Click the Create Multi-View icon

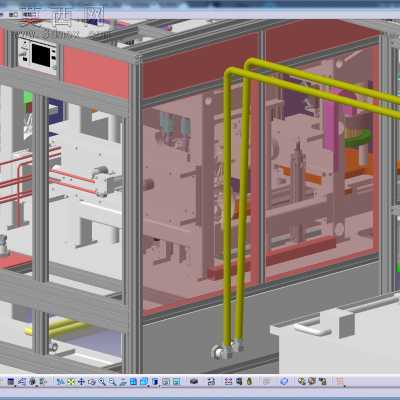[x=133, y=381]
